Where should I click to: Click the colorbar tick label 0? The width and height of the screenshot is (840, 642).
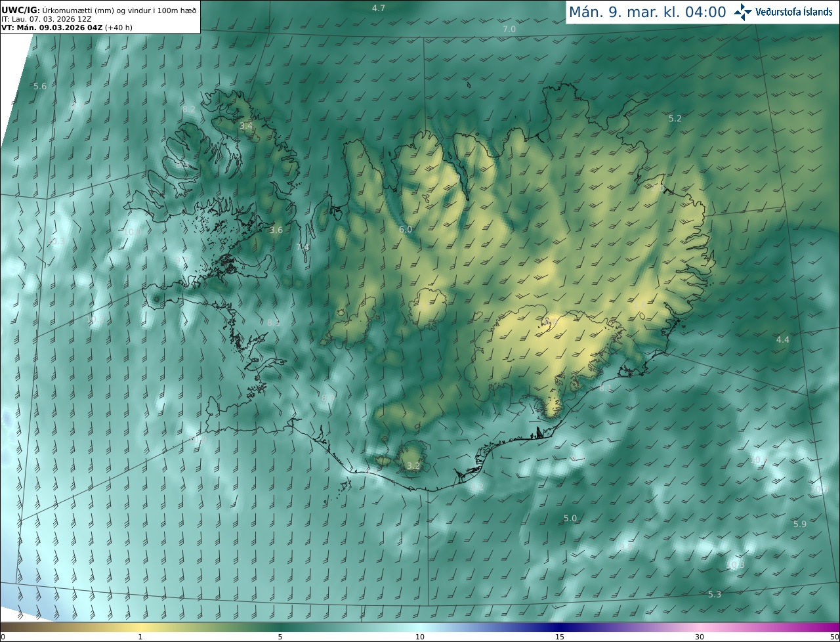click(3, 637)
